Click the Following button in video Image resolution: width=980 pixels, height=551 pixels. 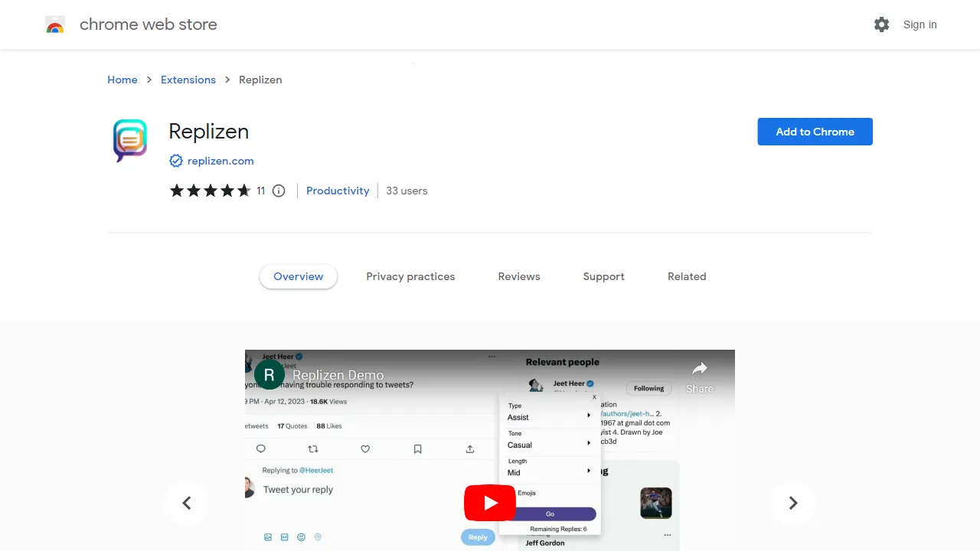click(x=648, y=389)
